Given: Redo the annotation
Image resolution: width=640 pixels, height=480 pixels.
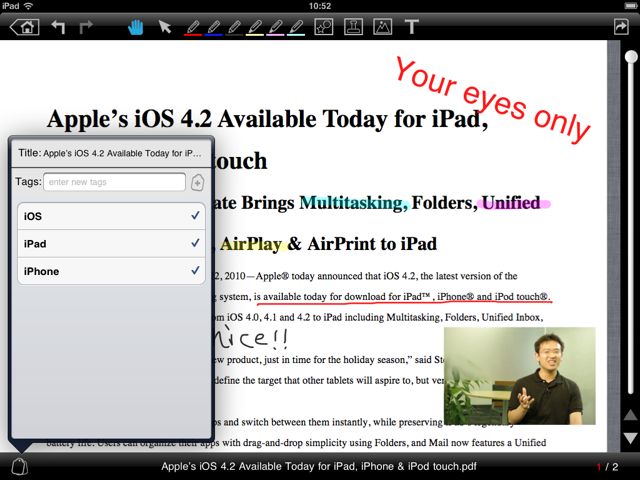Looking at the screenshot, I should 86,27.
